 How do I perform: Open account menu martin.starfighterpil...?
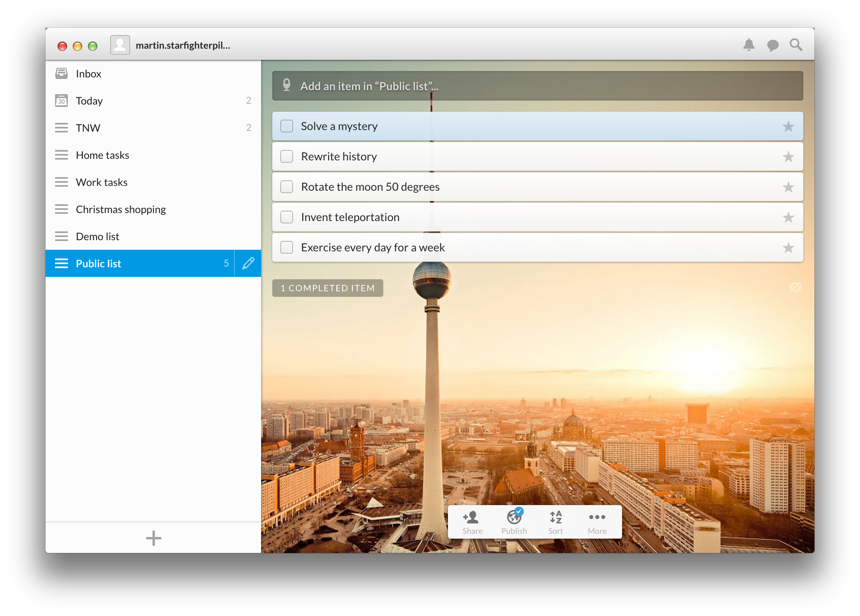183,45
